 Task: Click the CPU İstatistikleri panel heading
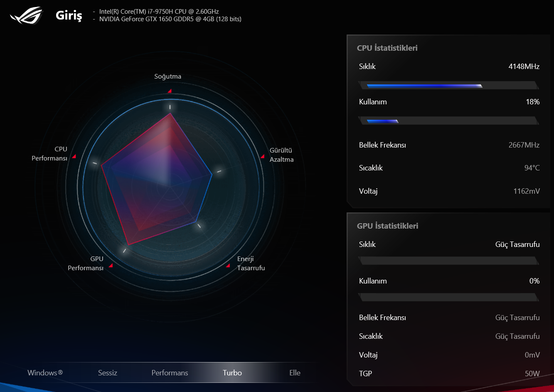[x=387, y=48]
